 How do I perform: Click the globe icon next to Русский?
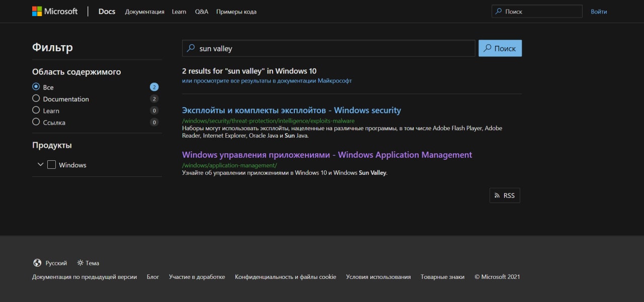[37, 263]
